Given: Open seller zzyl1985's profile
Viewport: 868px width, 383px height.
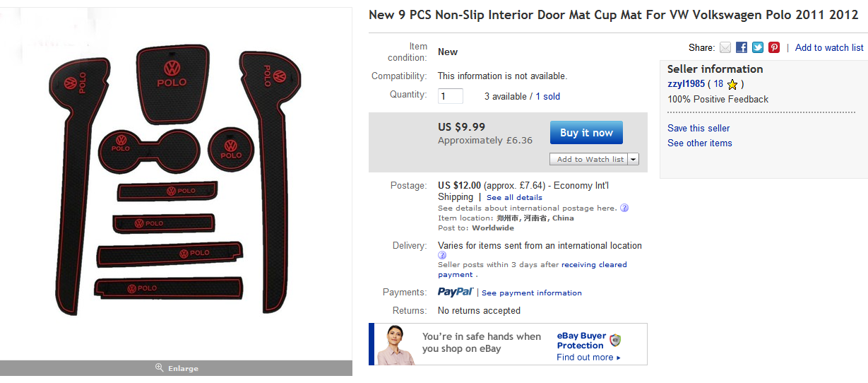Looking at the screenshot, I should (686, 83).
